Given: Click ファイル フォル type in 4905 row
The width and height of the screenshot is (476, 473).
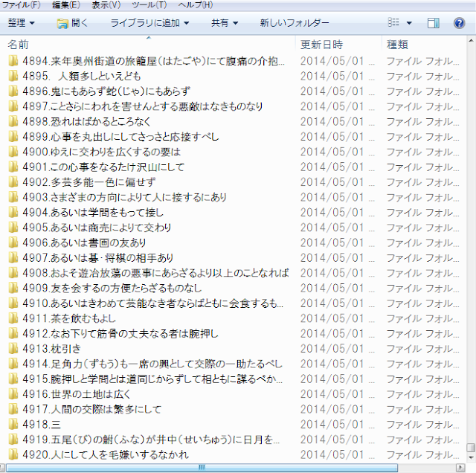Looking at the screenshot, I should pyautogui.click(x=422, y=228).
